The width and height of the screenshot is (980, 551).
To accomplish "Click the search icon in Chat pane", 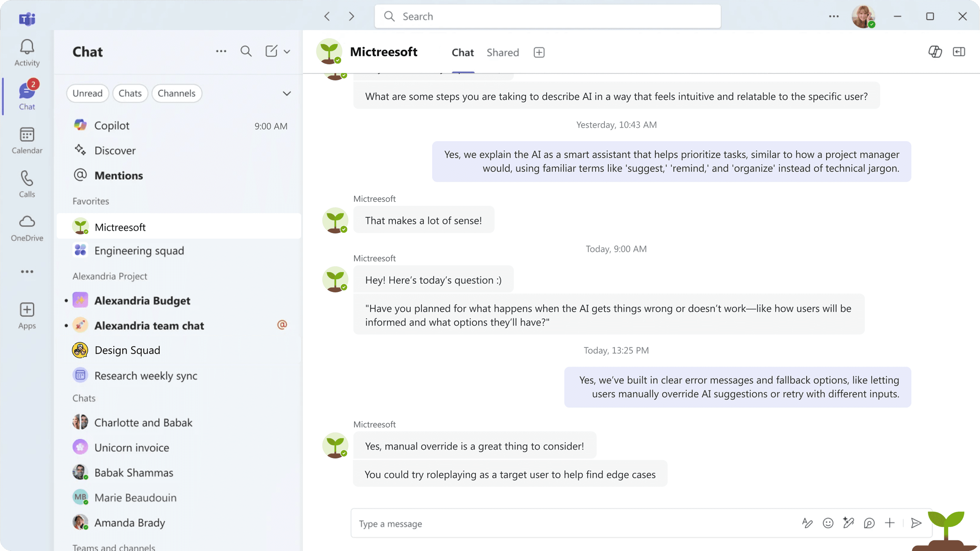I will 246,51.
